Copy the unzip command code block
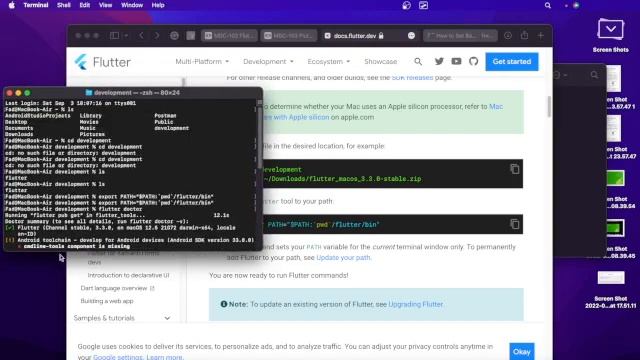The height and width of the screenshot is (360, 640). pyautogui.click(x=515, y=169)
